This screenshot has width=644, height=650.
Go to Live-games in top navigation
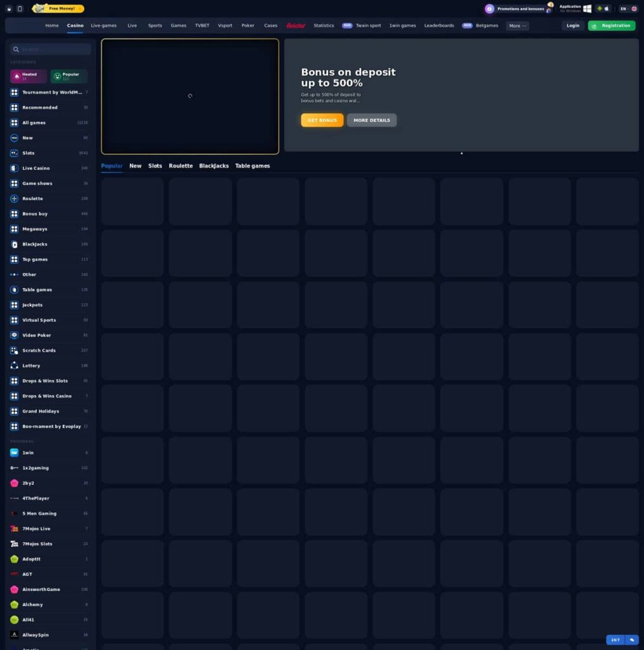click(103, 25)
